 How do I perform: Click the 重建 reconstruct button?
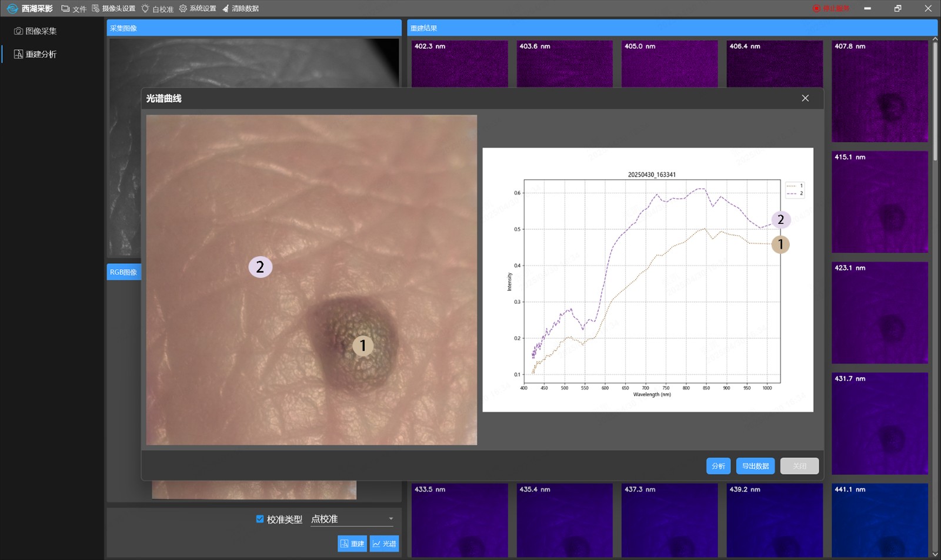[352, 544]
